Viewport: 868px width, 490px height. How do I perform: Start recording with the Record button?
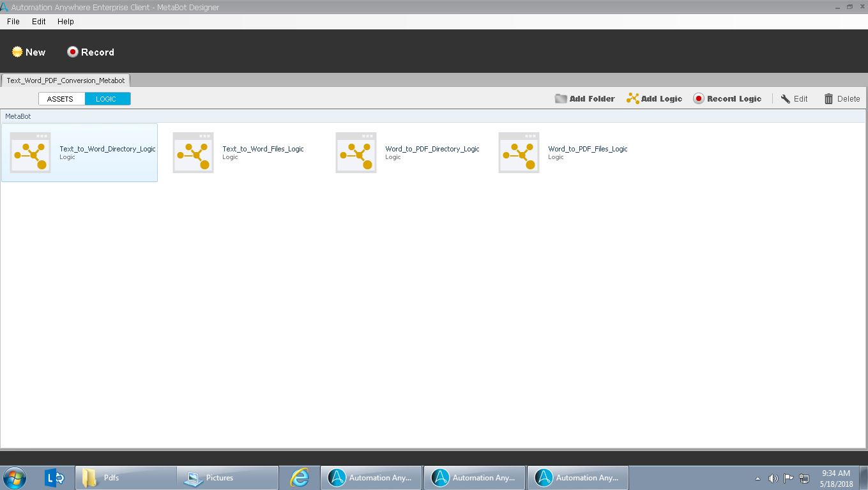[91, 52]
